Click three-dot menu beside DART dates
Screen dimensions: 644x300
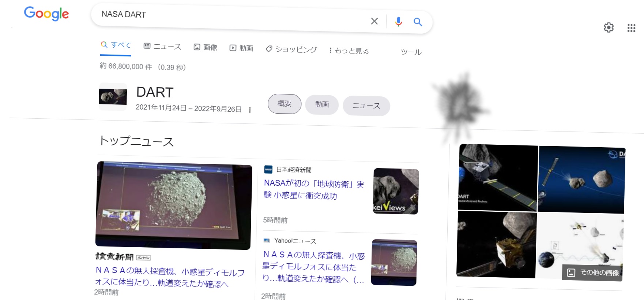pos(250,110)
